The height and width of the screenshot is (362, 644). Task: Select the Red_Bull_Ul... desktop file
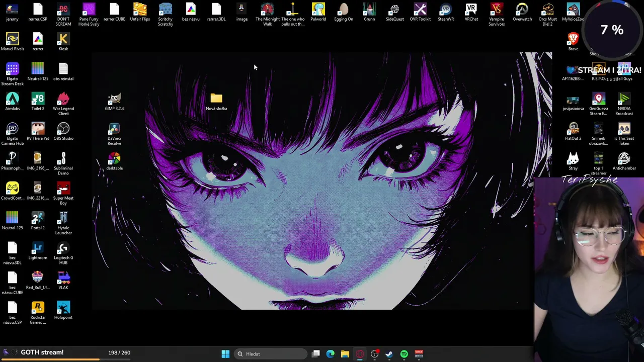click(x=38, y=281)
